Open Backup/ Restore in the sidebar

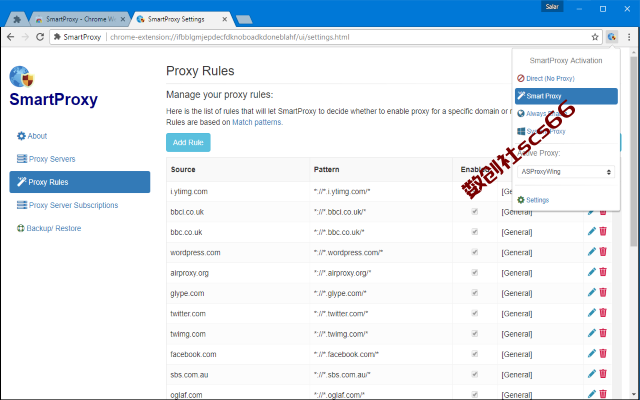tap(49, 228)
